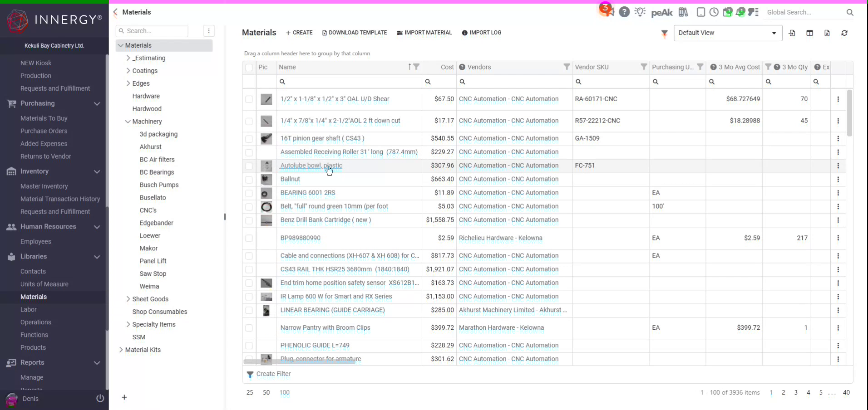Click the clock history icon

point(714,12)
